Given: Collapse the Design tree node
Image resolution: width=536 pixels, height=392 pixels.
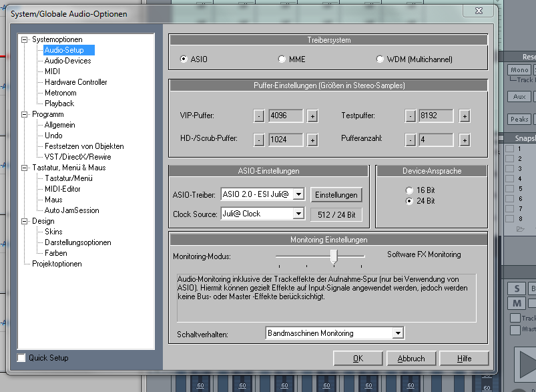Looking at the screenshot, I should 24,221.
